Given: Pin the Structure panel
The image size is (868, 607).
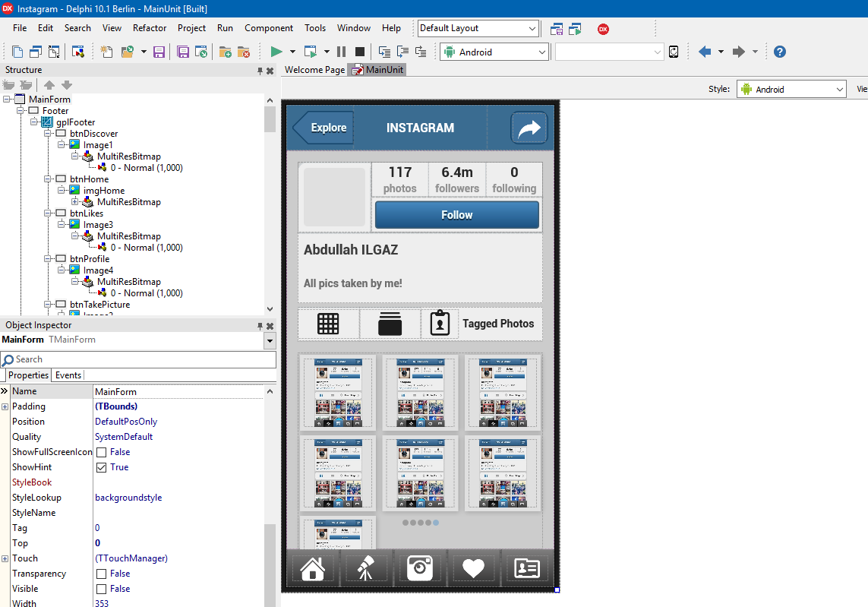Looking at the screenshot, I should (260, 71).
